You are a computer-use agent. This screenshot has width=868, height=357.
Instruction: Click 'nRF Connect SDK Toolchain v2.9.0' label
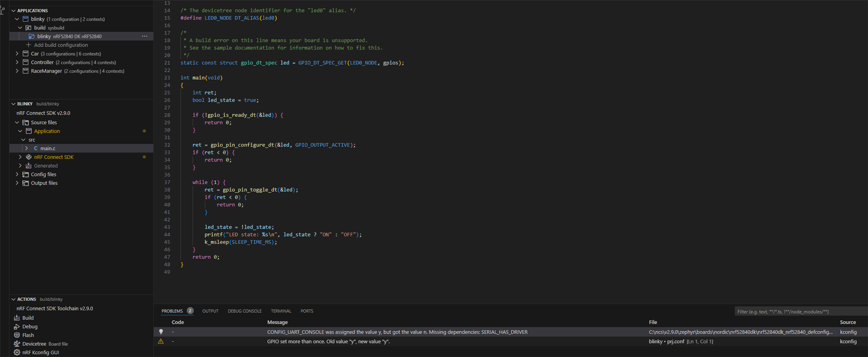point(55,308)
